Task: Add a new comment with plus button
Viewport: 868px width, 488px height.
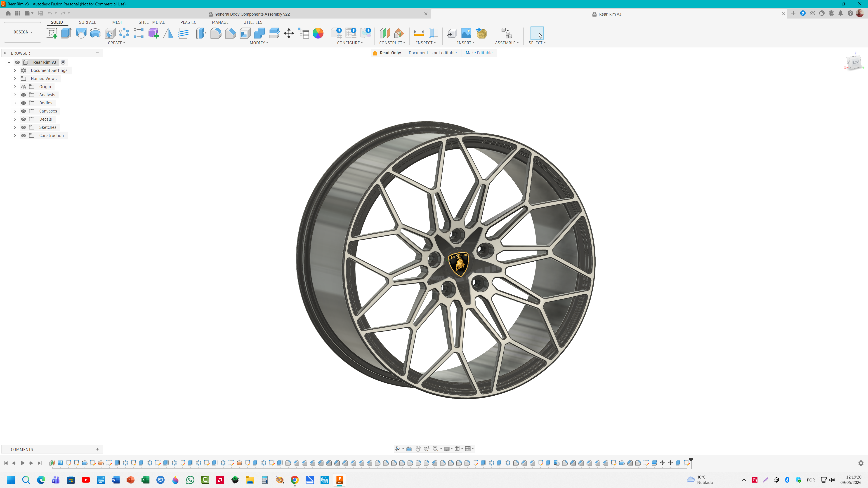Action: [x=97, y=449]
